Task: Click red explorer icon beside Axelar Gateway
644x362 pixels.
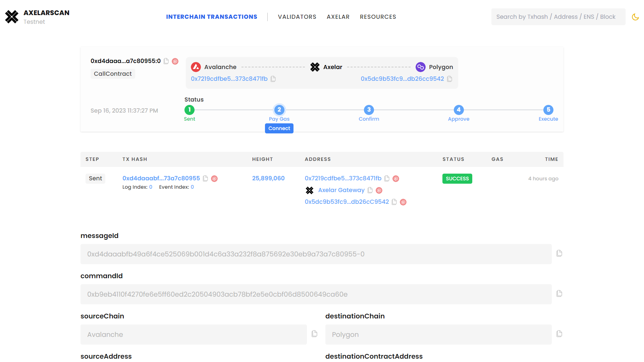Action: [379, 190]
